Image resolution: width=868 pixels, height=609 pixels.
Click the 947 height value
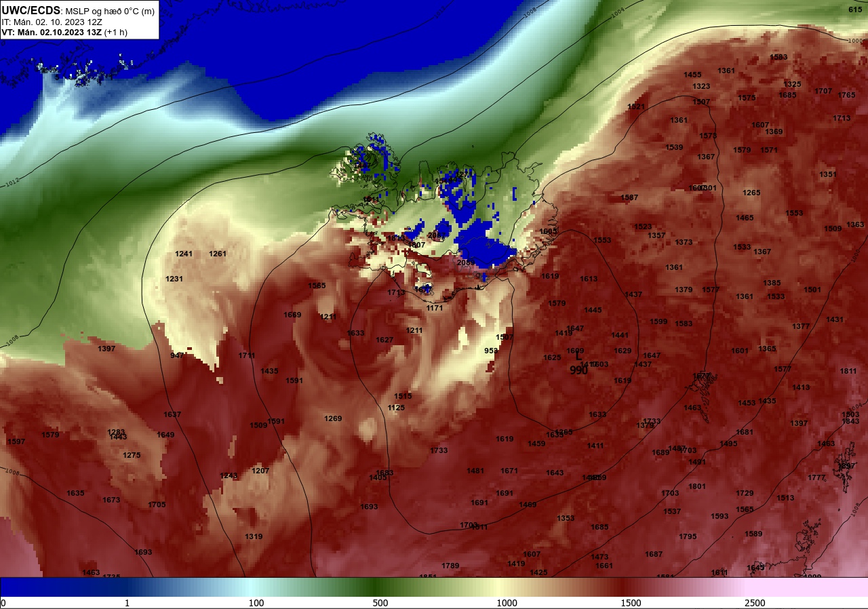(178, 355)
